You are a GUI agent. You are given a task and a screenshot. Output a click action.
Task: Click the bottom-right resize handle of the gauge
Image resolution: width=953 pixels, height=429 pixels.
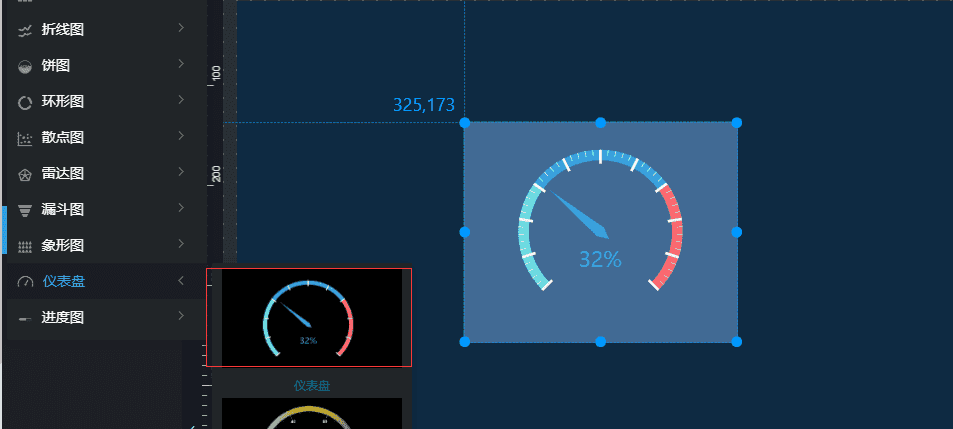click(x=737, y=341)
